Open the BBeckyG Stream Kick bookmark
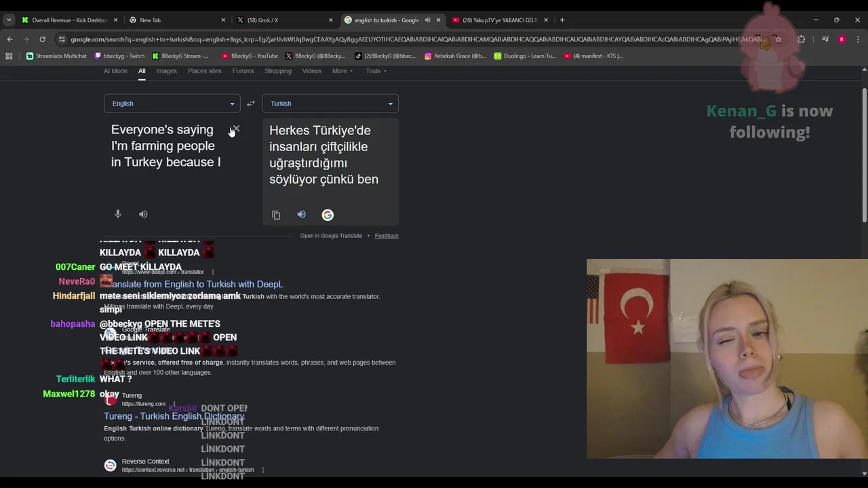868x488 pixels. pos(180,56)
